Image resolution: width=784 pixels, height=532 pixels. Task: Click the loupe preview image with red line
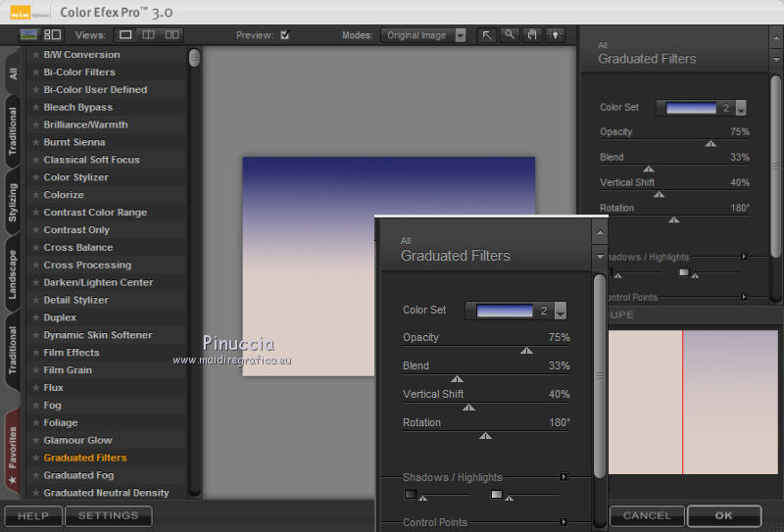[x=693, y=402]
